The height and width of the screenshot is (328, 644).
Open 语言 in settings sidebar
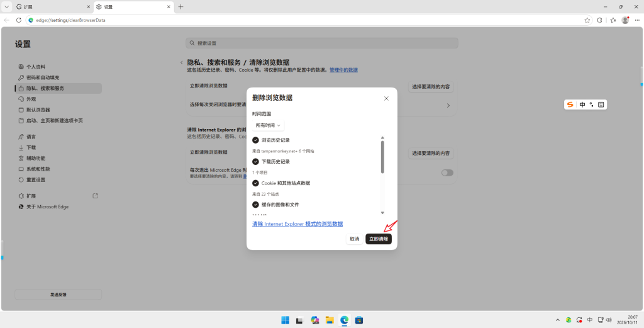click(58, 137)
